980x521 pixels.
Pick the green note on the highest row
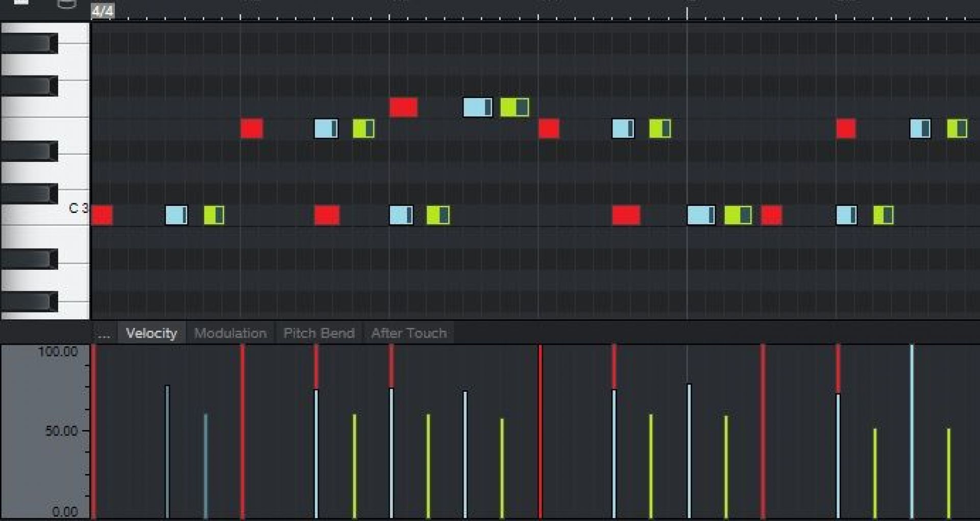point(514,107)
